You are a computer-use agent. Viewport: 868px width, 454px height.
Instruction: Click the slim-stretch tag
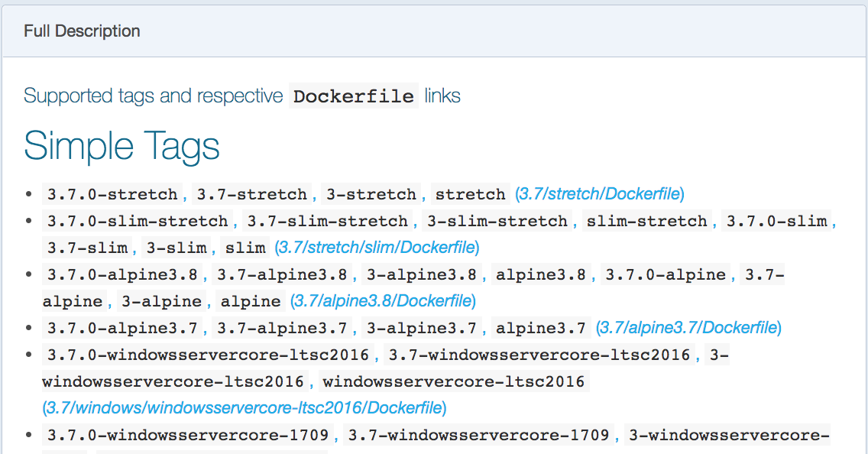[646, 221]
